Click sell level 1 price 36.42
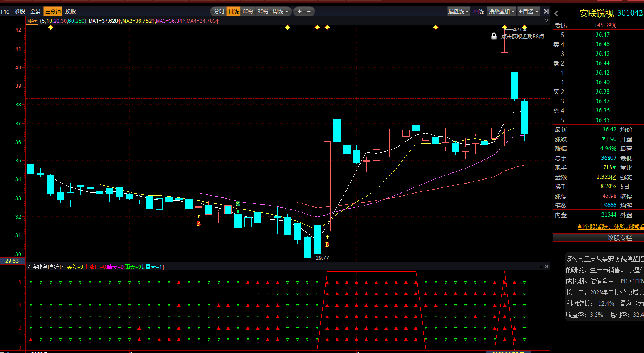 pos(603,73)
